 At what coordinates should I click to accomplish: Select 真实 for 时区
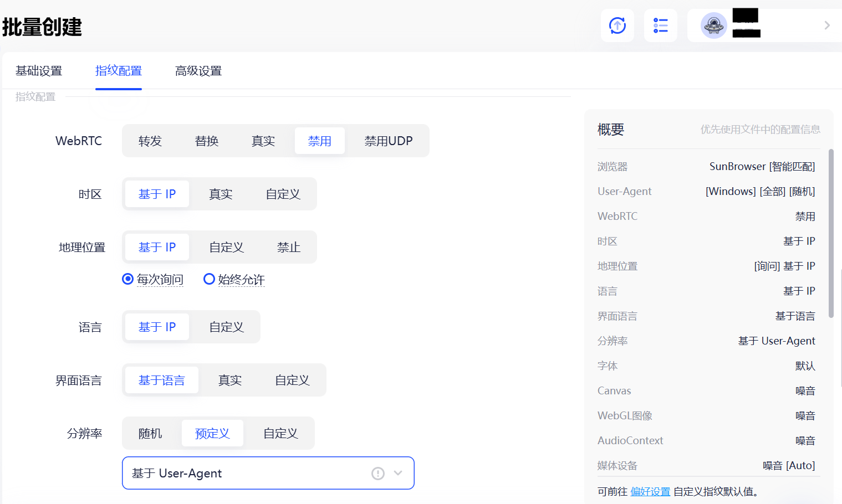click(220, 194)
